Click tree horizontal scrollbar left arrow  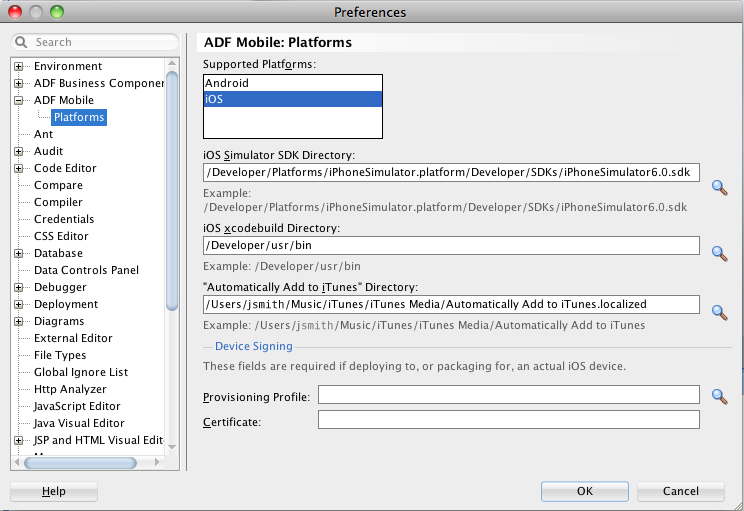tap(17, 462)
